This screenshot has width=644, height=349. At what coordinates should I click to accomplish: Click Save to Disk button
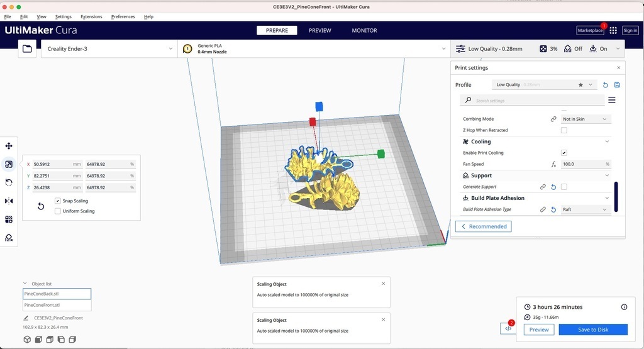593,330
